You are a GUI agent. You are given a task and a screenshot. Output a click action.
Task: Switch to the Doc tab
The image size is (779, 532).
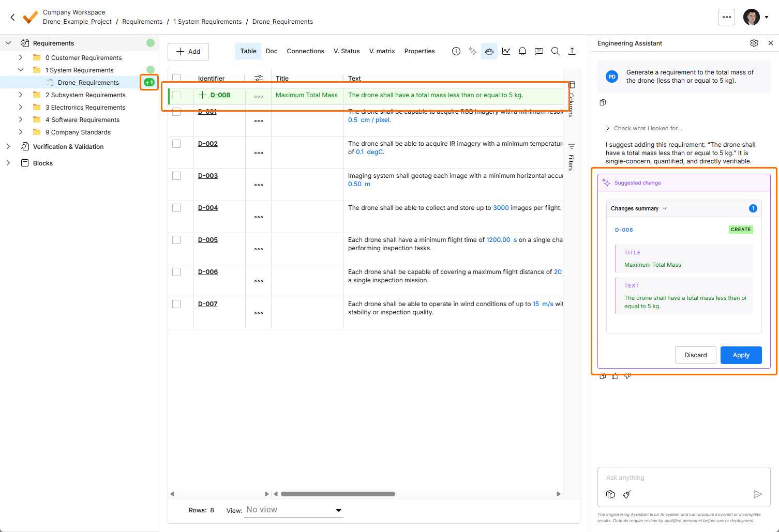272,51
